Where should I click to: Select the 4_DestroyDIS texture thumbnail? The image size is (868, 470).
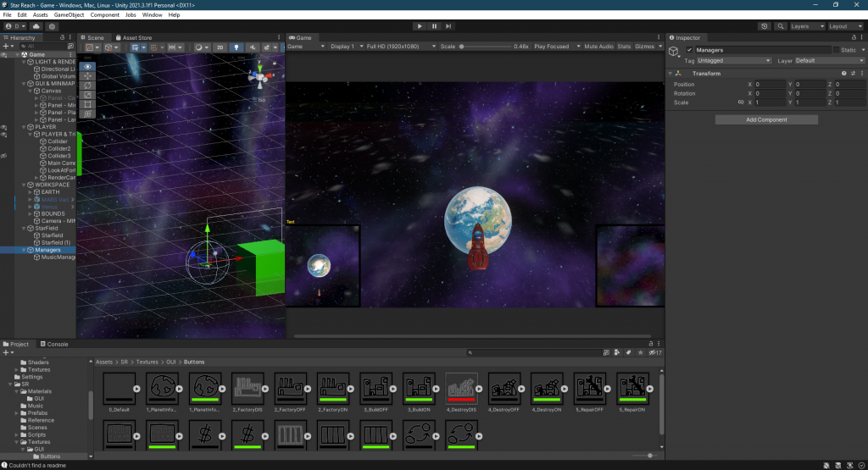461,389
